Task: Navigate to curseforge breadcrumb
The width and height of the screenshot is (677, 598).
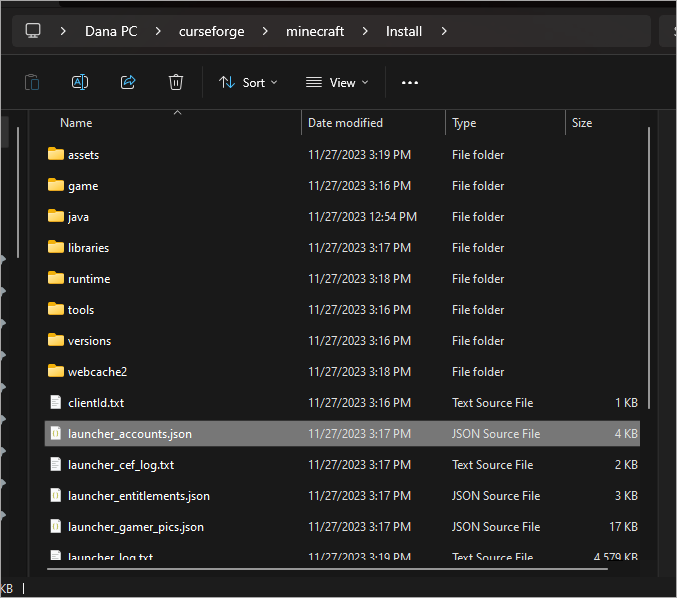Action: pyautogui.click(x=212, y=31)
